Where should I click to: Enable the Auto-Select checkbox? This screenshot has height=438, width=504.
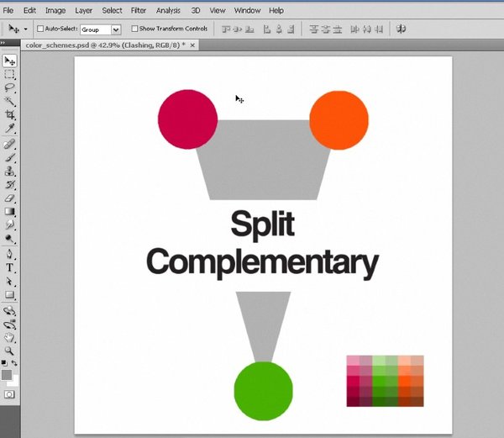click(x=40, y=29)
